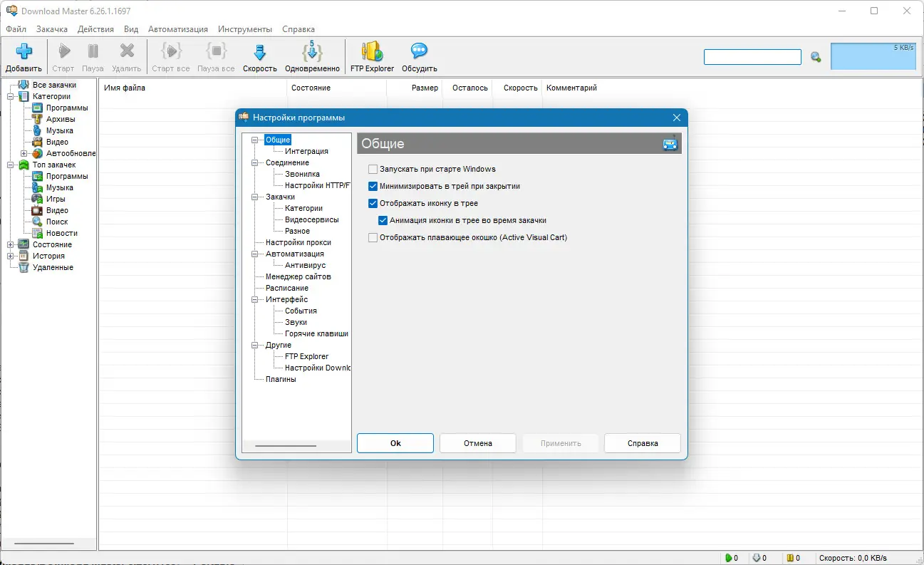Open the Закачка menu
The height and width of the screenshot is (565, 924).
[x=52, y=29]
